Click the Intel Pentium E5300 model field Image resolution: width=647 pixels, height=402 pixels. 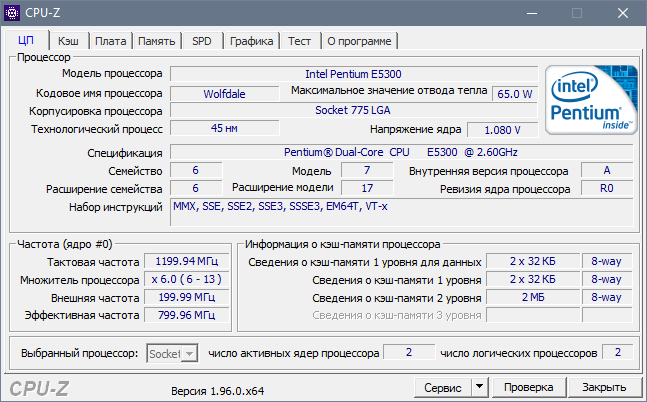click(x=355, y=74)
